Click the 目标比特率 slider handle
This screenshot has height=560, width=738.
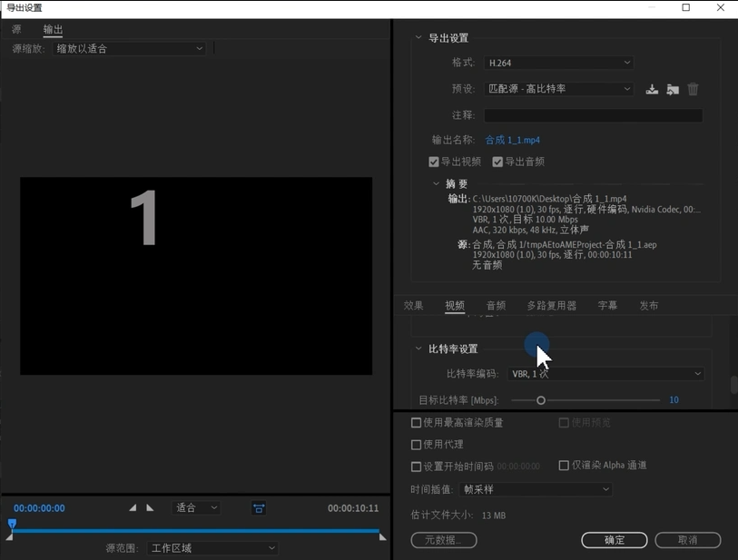tap(541, 400)
